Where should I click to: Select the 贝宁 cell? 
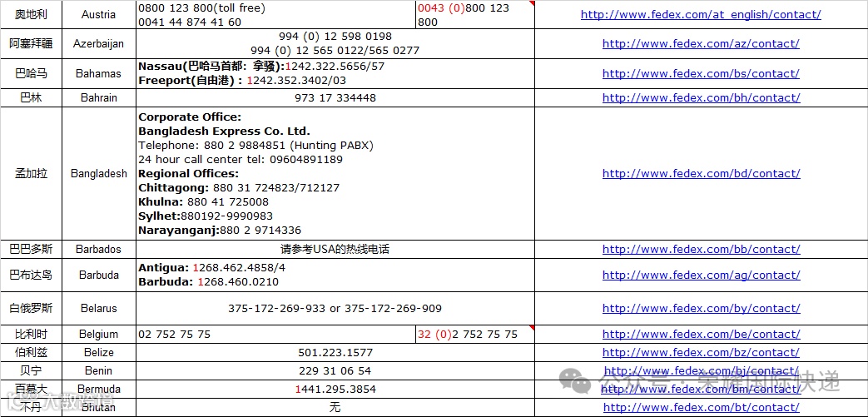(x=31, y=371)
